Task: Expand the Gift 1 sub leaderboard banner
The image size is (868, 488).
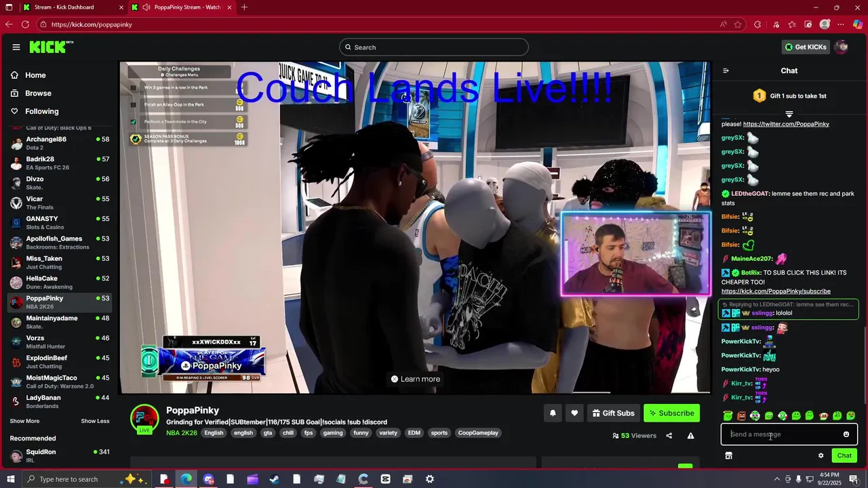Action: [789, 114]
